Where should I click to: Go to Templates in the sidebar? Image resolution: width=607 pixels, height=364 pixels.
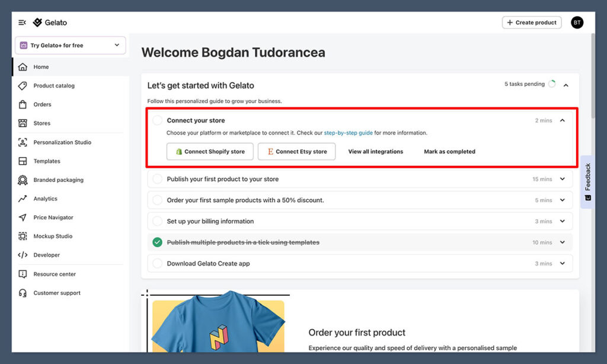tap(47, 161)
